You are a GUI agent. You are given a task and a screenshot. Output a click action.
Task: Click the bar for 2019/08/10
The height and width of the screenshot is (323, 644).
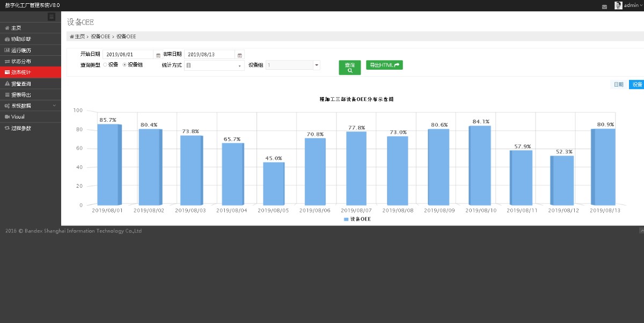(x=480, y=165)
